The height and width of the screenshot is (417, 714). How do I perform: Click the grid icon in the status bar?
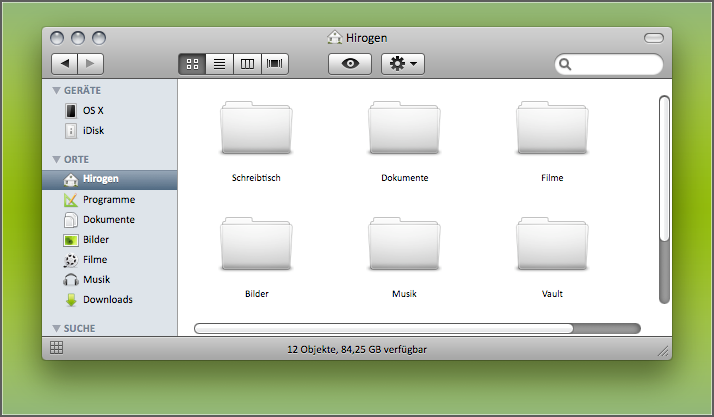point(56,348)
